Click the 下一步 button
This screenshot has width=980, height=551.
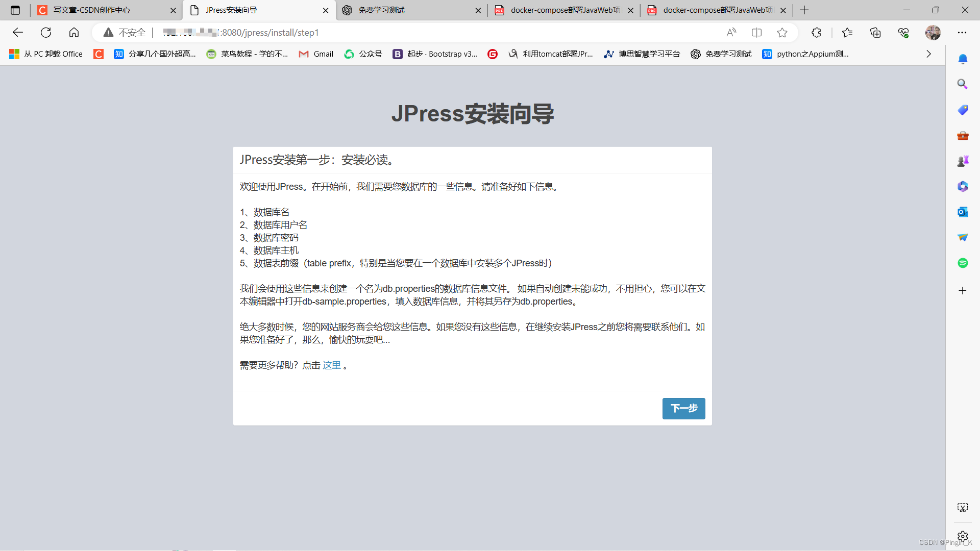[683, 409]
